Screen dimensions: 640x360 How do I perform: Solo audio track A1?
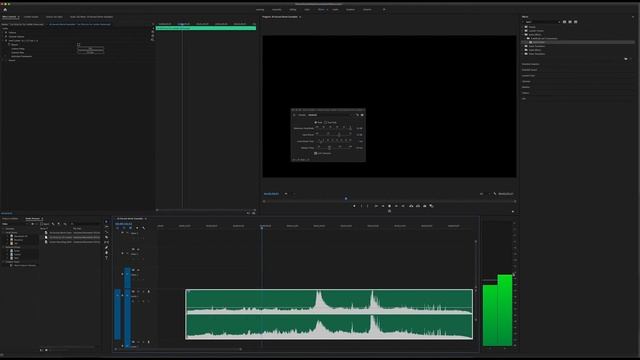coord(143,292)
